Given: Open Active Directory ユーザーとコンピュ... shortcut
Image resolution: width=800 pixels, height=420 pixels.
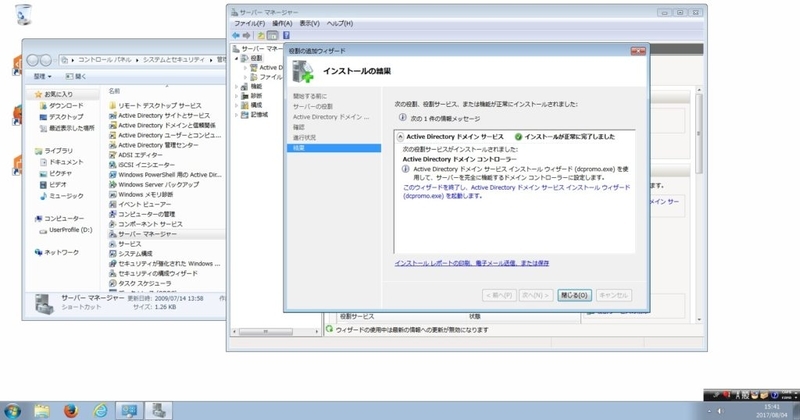Looking at the screenshot, I should click(x=165, y=135).
